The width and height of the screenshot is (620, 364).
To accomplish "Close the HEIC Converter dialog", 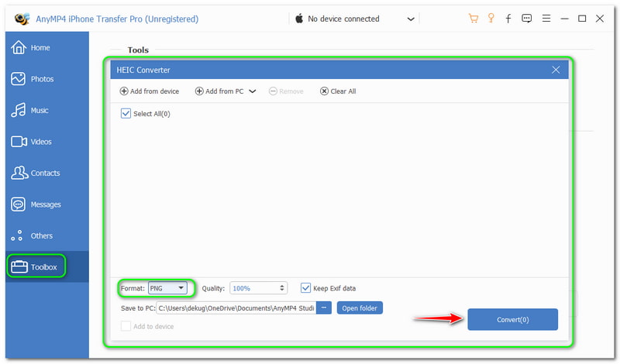I will pos(556,70).
